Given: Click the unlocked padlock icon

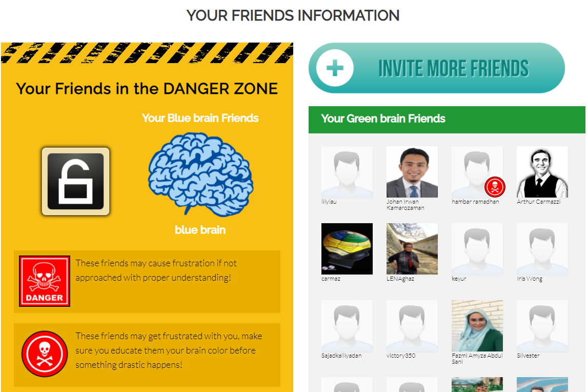Looking at the screenshot, I should (75, 181).
